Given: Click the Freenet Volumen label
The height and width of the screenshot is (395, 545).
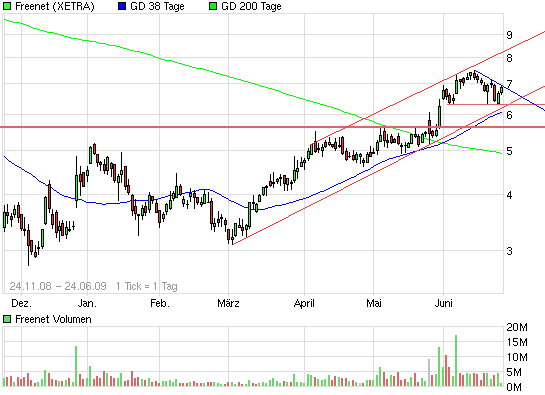Looking at the screenshot, I should pos(53,319).
